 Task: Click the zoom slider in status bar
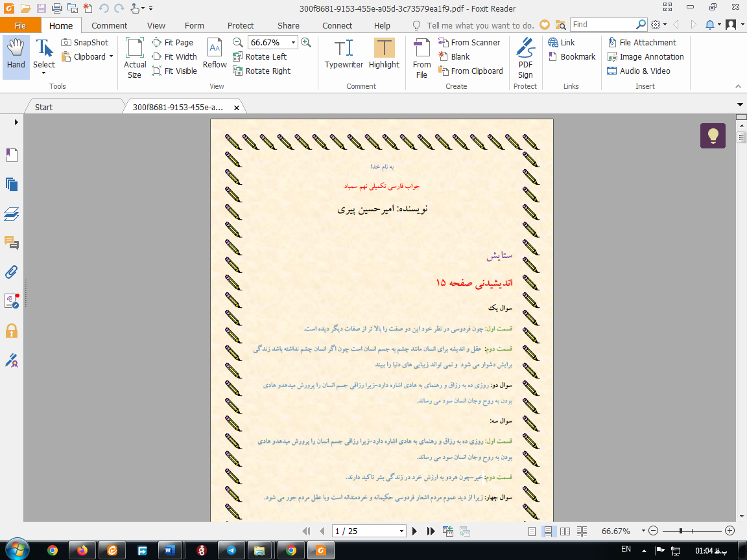coord(681,531)
